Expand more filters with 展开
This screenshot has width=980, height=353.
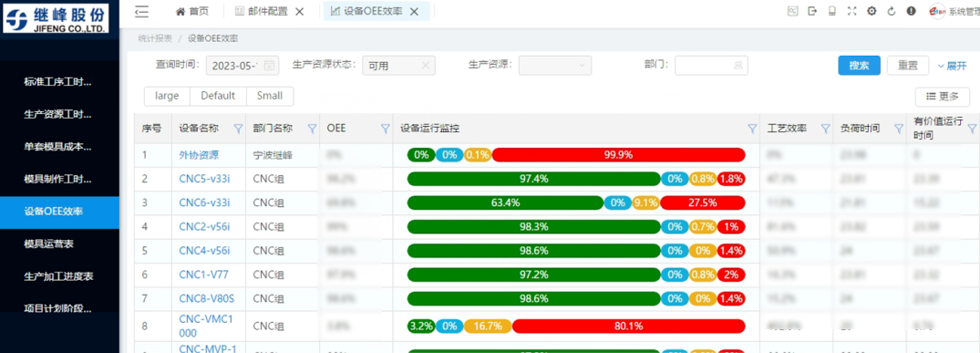952,66
